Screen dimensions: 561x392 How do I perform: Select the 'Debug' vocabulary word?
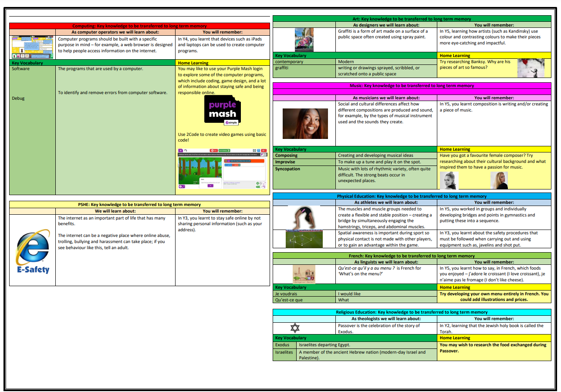point(18,98)
